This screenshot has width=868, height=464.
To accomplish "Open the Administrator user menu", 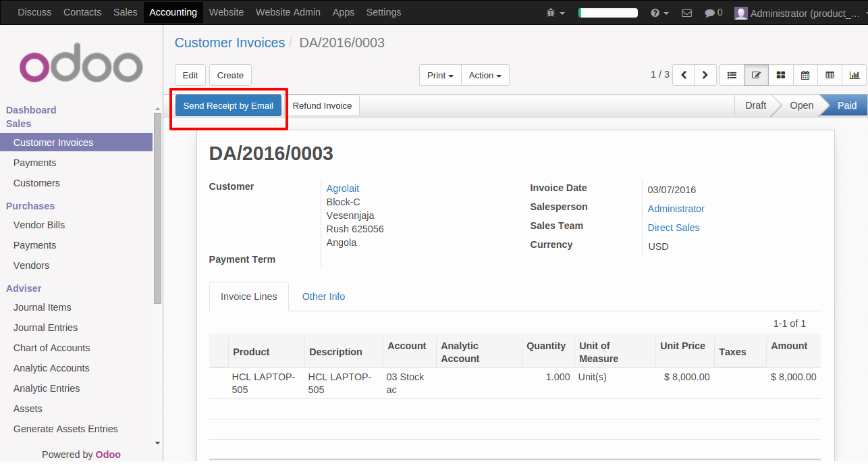I will [x=800, y=13].
